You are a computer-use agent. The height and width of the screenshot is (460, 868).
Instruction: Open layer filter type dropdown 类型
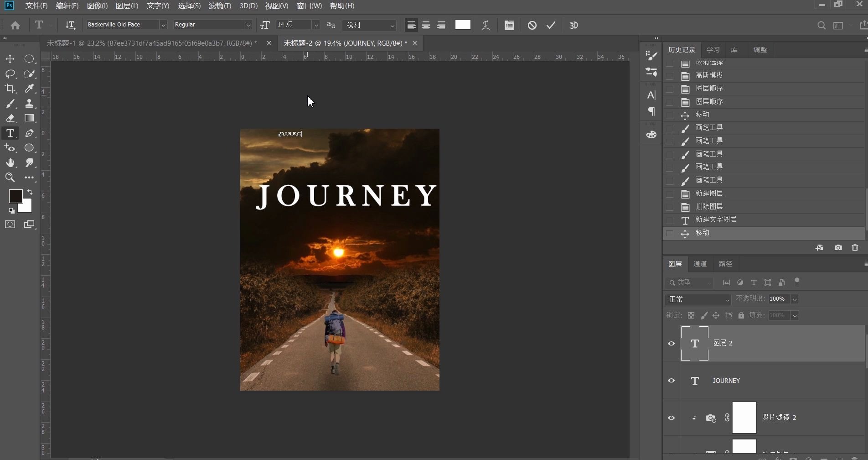click(x=689, y=283)
